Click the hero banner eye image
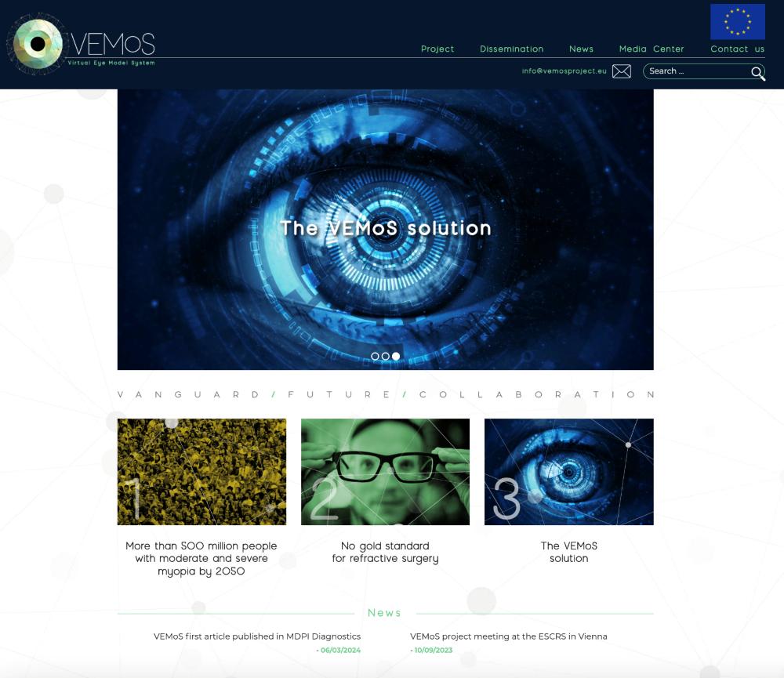This screenshot has height=678, width=784. pos(386,230)
